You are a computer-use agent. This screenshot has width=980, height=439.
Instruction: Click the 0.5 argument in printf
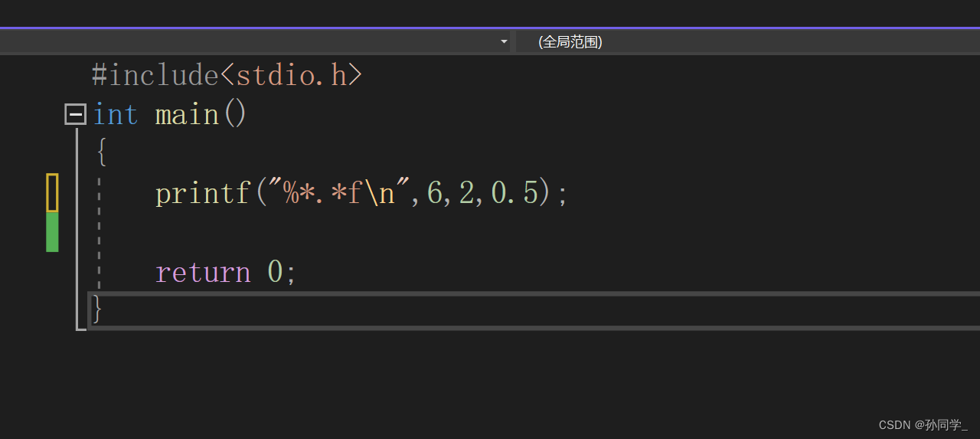click(x=514, y=194)
